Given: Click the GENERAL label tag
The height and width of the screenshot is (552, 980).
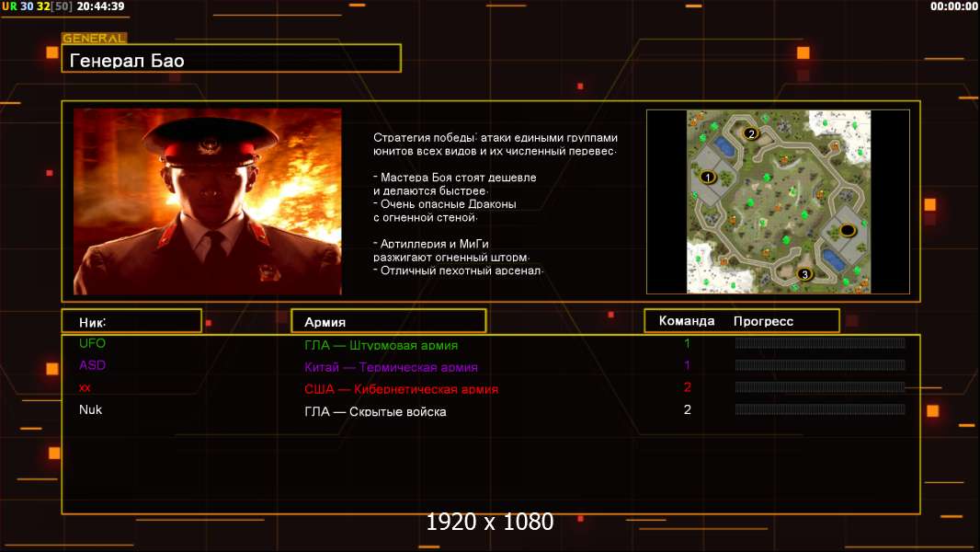Looking at the screenshot, I should tap(94, 38).
